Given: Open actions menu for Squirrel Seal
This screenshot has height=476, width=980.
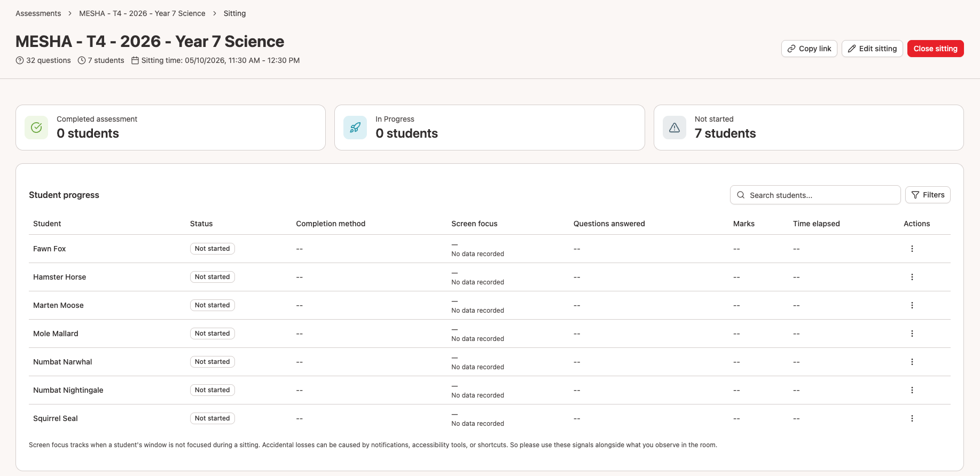Looking at the screenshot, I should coord(912,418).
